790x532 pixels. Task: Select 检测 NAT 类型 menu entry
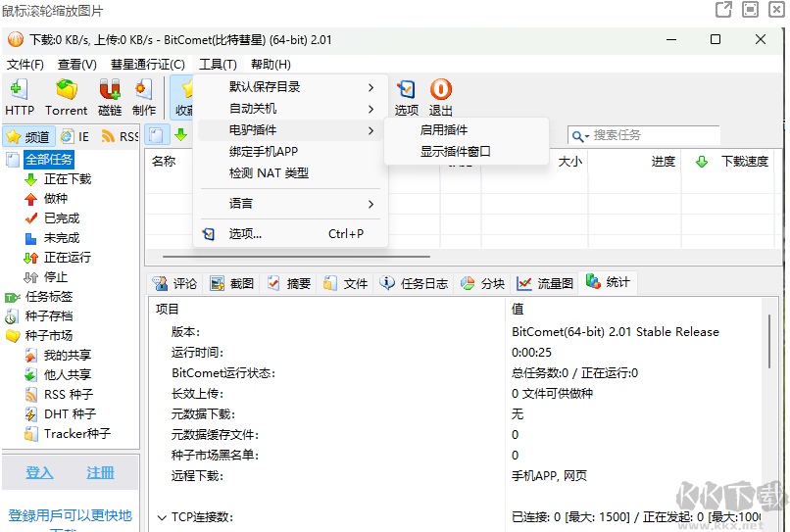pos(269,173)
